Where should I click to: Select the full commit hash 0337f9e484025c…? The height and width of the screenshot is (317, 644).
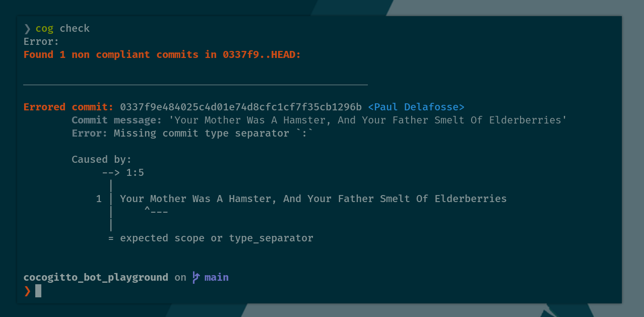coord(240,107)
